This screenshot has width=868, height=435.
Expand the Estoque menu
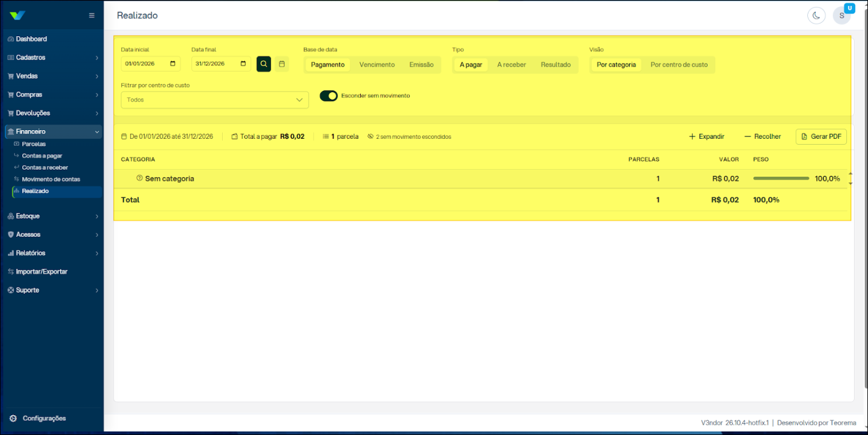[x=52, y=216]
